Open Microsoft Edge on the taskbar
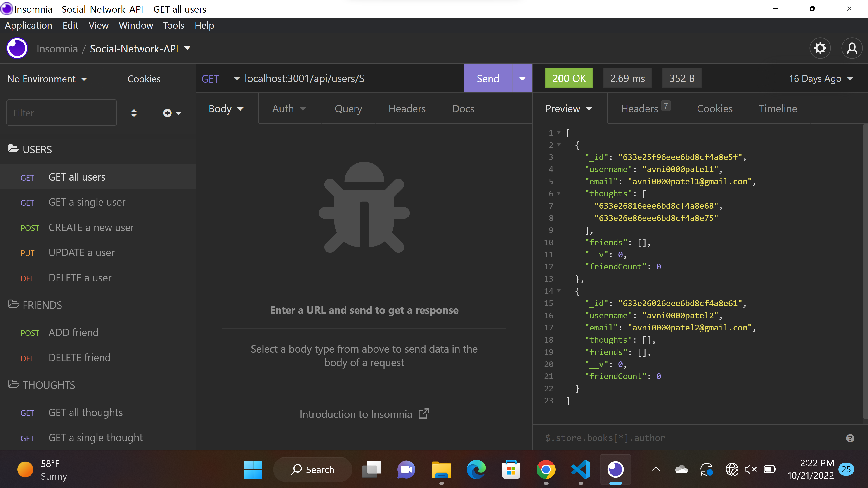Screen dimensions: 868x488 pyautogui.click(x=476, y=469)
